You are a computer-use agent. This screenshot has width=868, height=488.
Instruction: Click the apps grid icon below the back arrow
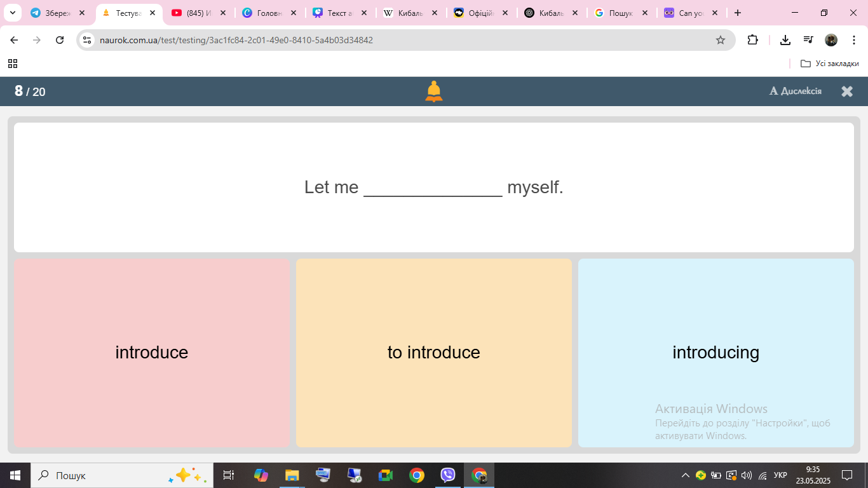click(13, 64)
